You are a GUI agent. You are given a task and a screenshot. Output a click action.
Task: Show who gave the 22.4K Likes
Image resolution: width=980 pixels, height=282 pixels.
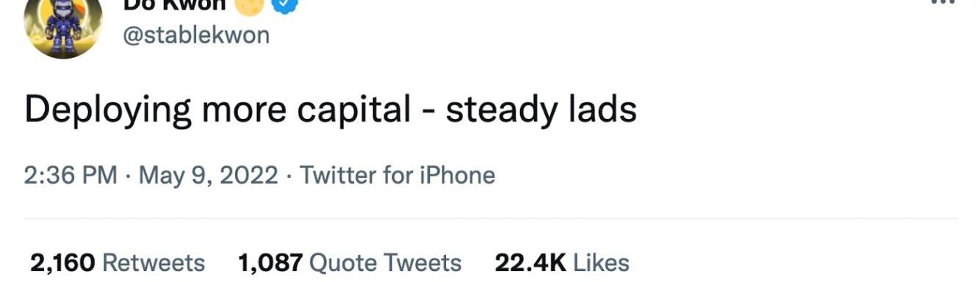tap(562, 263)
